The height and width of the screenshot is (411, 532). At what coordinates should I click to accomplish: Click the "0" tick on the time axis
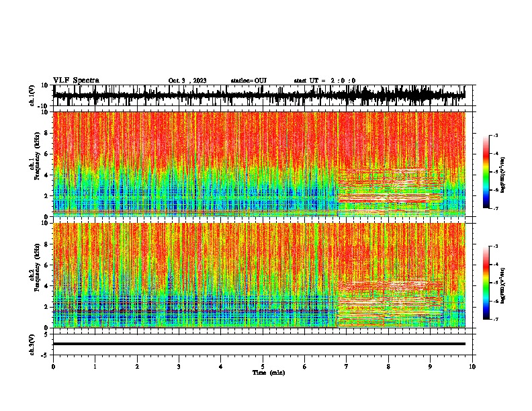53,367
